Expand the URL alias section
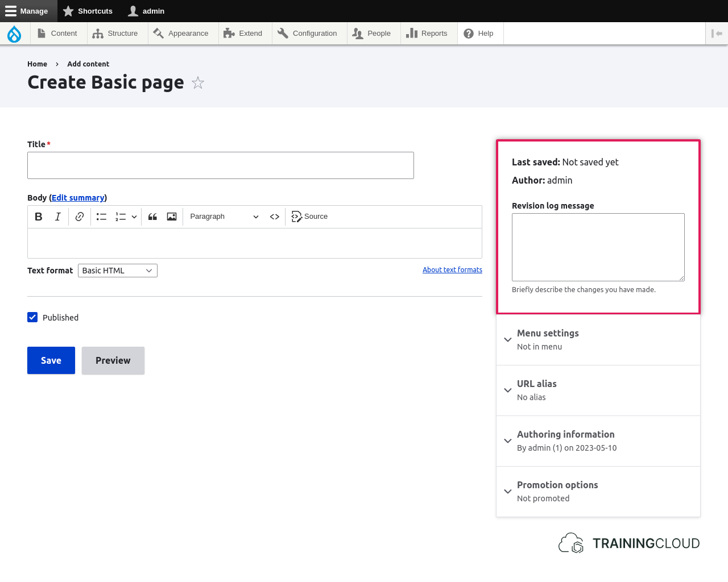Image resolution: width=728 pixels, height=582 pixels. point(598,390)
